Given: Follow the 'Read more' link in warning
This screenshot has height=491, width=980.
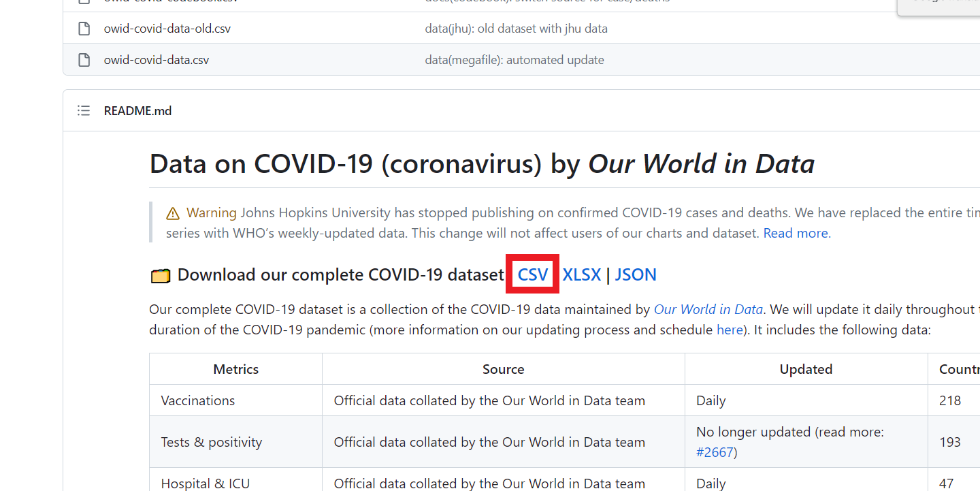Looking at the screenshot, I should [x=796, y=233].
